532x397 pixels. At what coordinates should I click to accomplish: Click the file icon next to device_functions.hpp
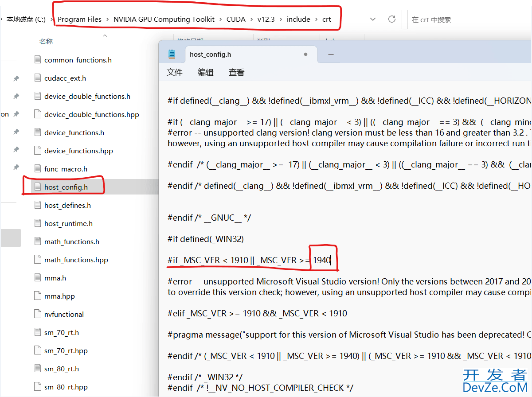pos(37,151)
